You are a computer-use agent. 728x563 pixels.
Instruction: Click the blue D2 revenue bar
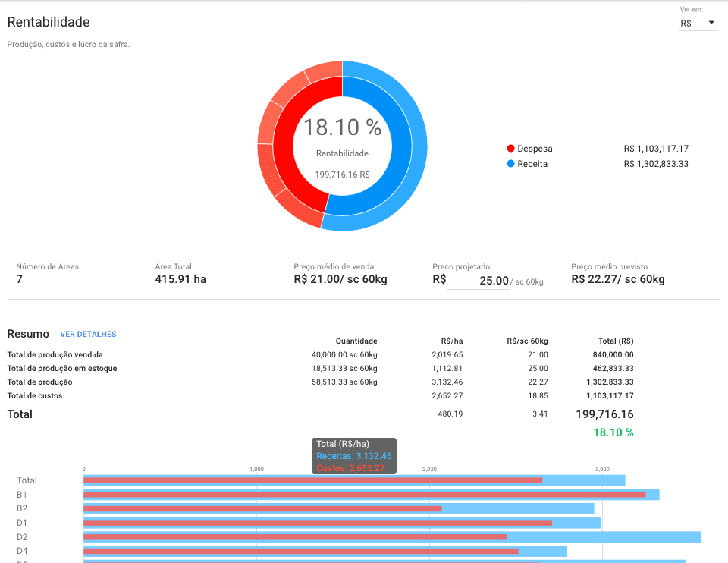point(607,536)
